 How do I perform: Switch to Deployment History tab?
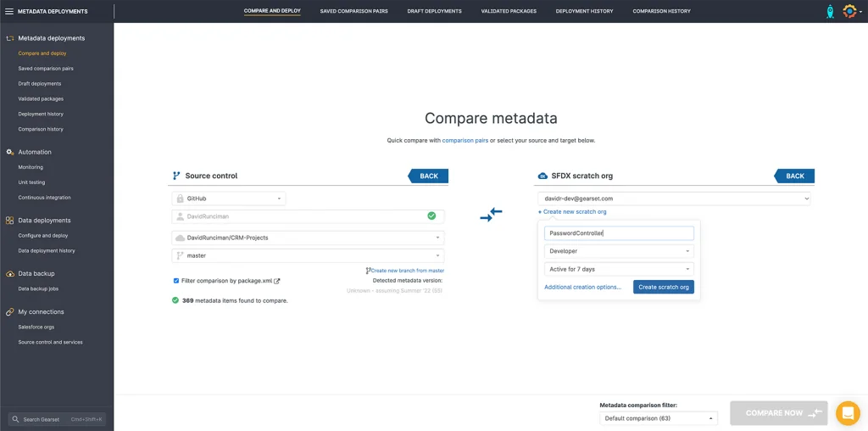[585, 11]
